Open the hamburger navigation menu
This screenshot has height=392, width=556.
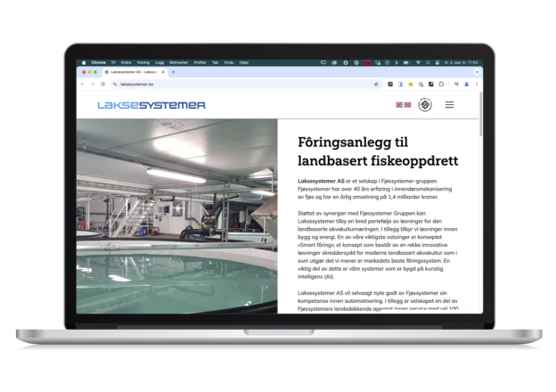coord(449,104)
